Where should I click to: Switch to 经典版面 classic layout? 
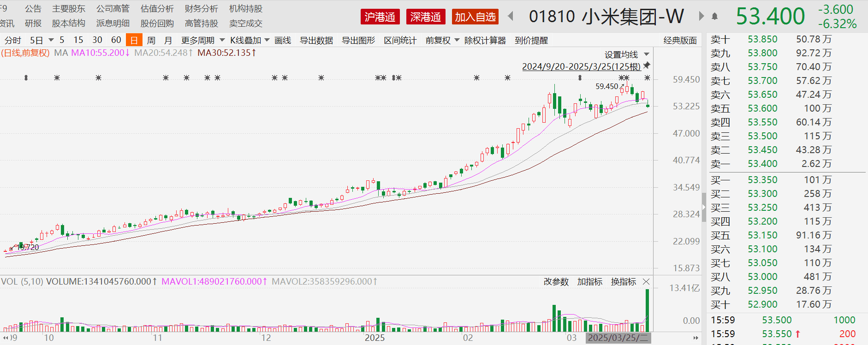coord(680,40)
